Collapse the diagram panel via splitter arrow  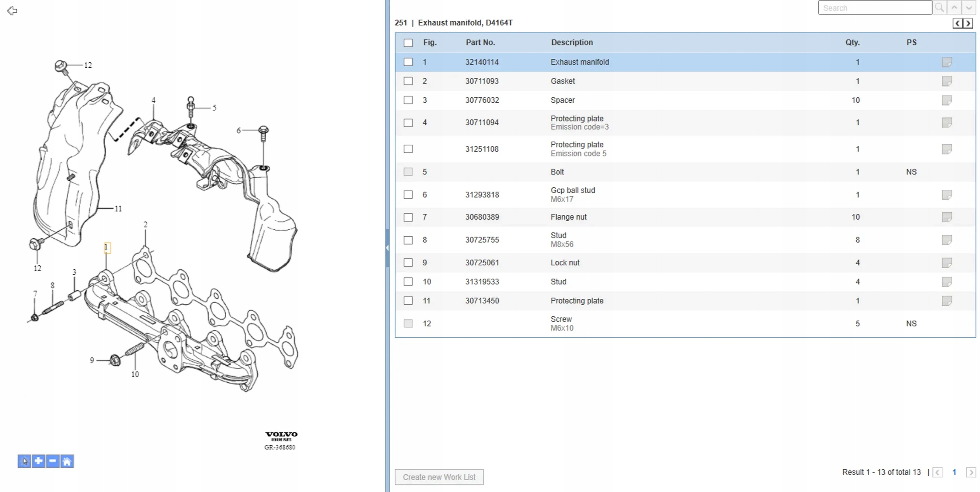click(387, 248)
